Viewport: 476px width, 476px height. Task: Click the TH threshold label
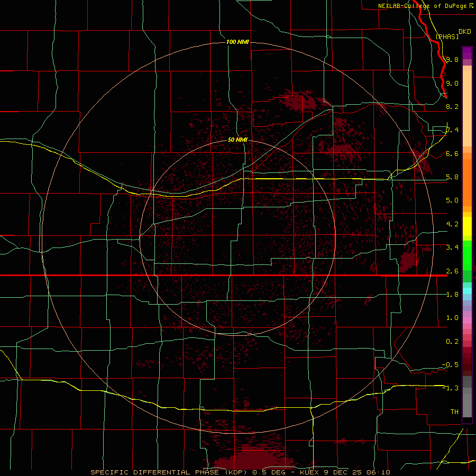click(x=454, y=412)
